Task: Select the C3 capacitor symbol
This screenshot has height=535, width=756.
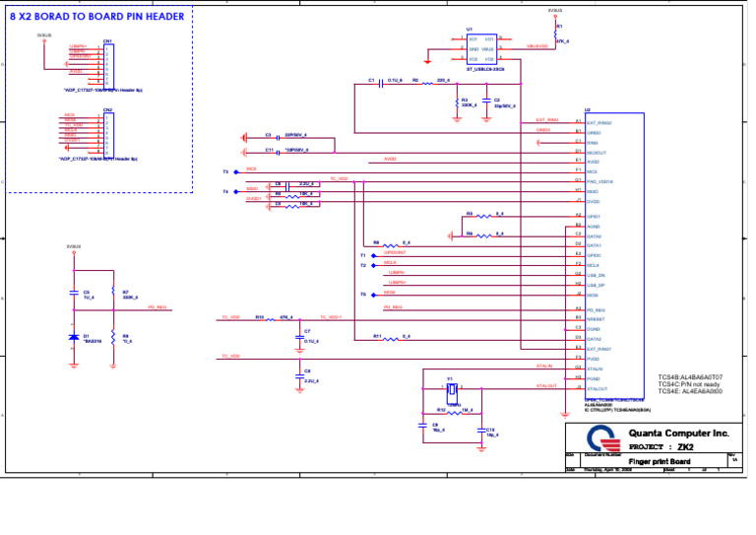Action: coord(278,138)
